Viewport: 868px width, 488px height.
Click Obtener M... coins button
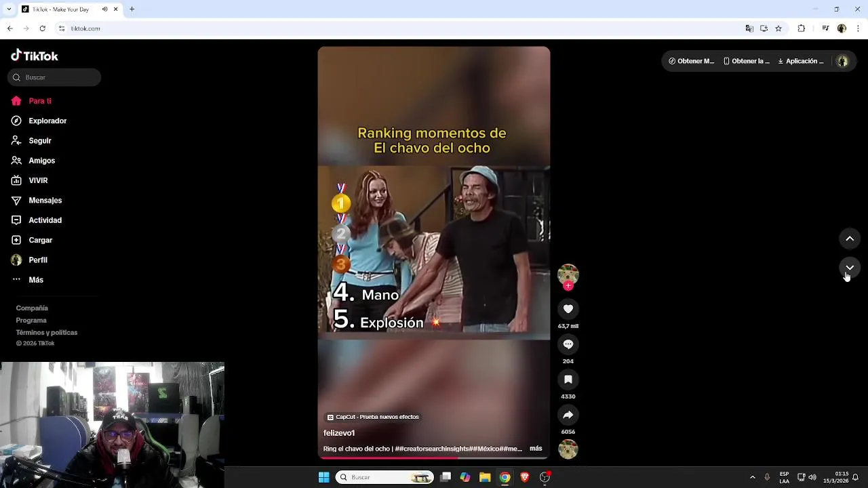click(691, 61)
